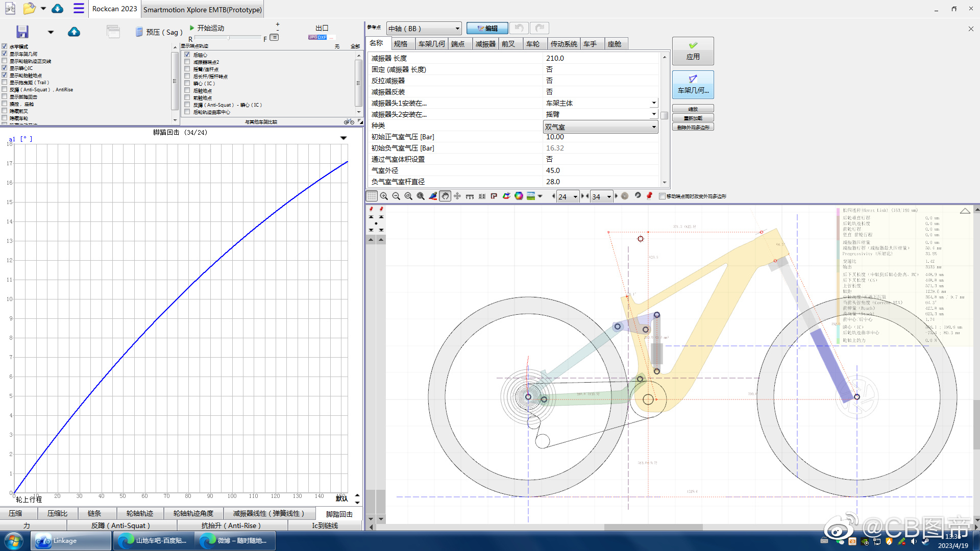Click the rotate refresh icon near the pushpin
The height and width of the screenshot is (551, 980).
tap(638, 196)
